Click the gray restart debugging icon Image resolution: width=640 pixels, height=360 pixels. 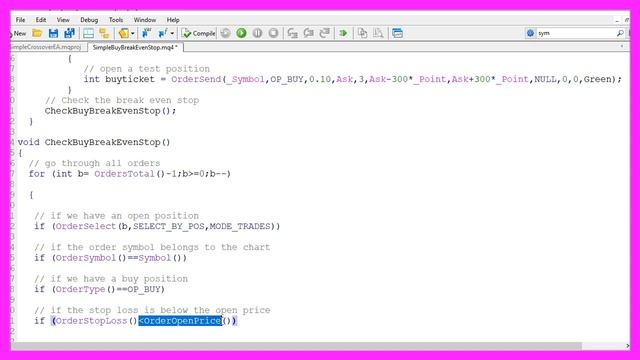(225, 33)
